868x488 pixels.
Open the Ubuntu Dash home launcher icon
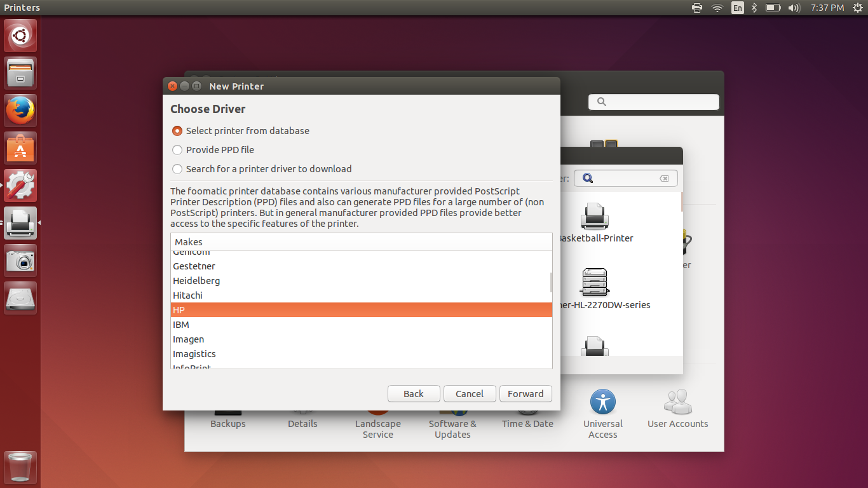click(20, 36)
